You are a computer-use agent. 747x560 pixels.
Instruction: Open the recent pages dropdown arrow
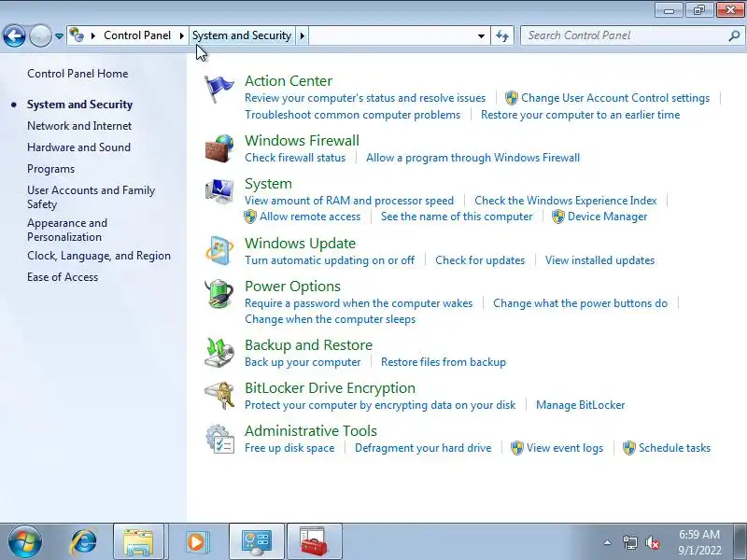[x=59, y=36]
